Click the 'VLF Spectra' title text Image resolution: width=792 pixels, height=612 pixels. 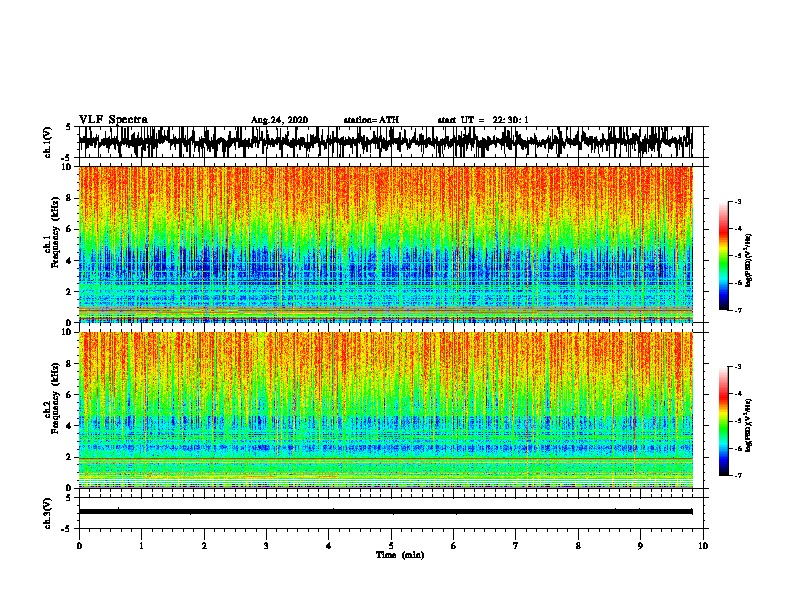click(113, 120)
